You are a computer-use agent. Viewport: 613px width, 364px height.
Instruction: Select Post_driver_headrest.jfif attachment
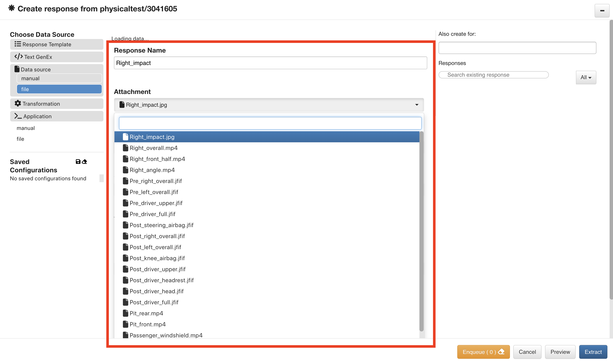(x=267, y=280)
